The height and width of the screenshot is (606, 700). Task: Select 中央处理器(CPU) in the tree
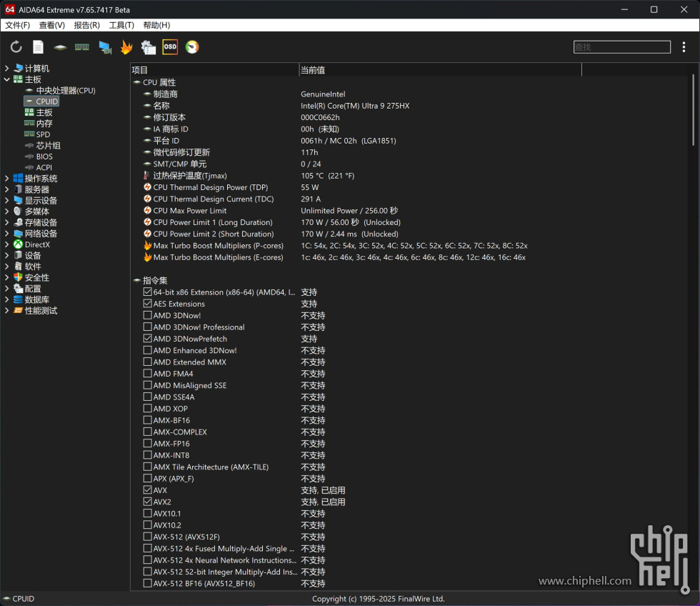pos(60,90)
